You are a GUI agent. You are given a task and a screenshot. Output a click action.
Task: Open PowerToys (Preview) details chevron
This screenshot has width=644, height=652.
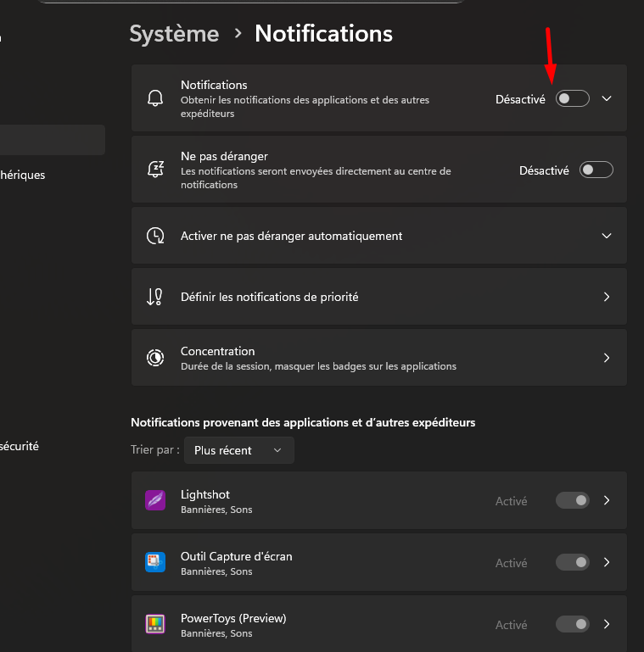(x=607, y=624)
